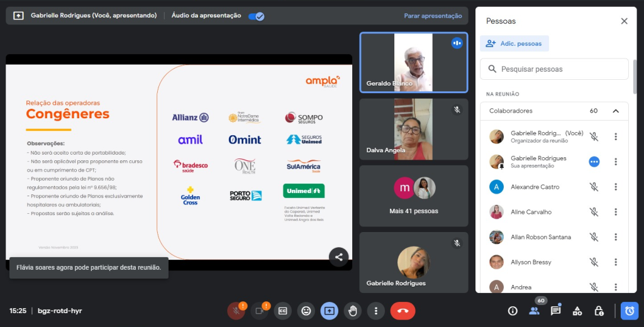Open more options for Alexandre Castro
The image size is (644, 327).
[616, 187]
